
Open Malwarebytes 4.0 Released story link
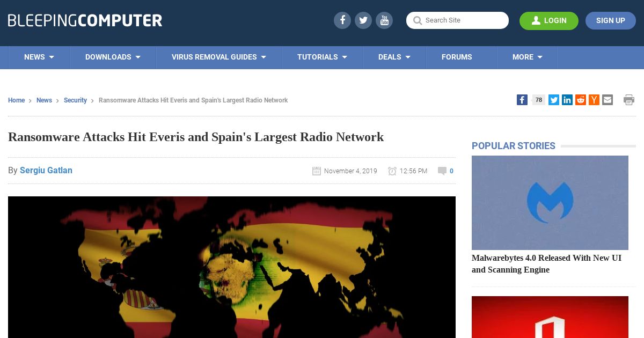(x=546, y=264)
